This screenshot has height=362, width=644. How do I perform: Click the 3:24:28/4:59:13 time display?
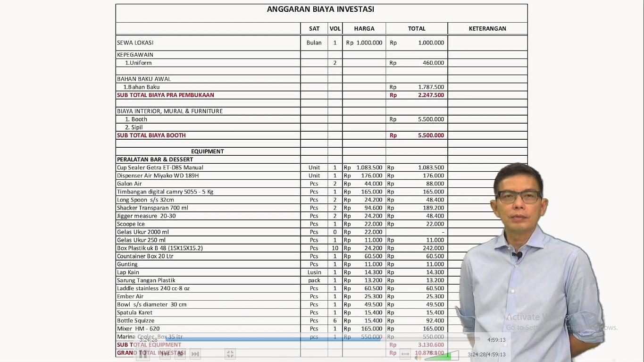tap(486, 354)
